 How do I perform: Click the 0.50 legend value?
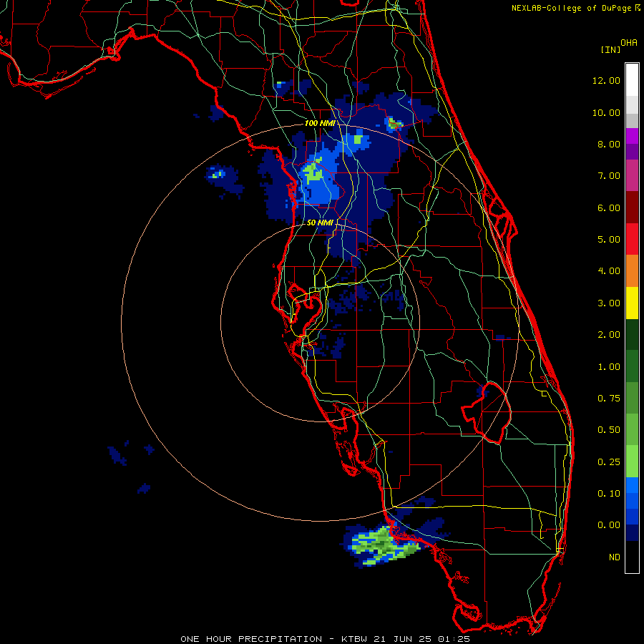609,430
